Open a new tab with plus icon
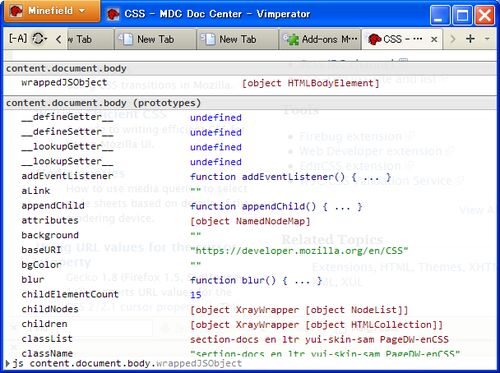This screenshot has width=500, height=373. pyautogui.click(x=470, y=39)
